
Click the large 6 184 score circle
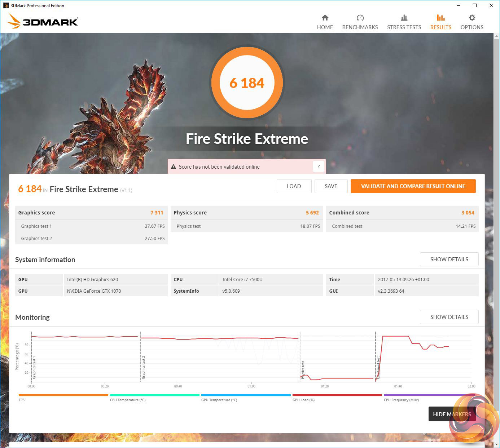click(247, 83)
